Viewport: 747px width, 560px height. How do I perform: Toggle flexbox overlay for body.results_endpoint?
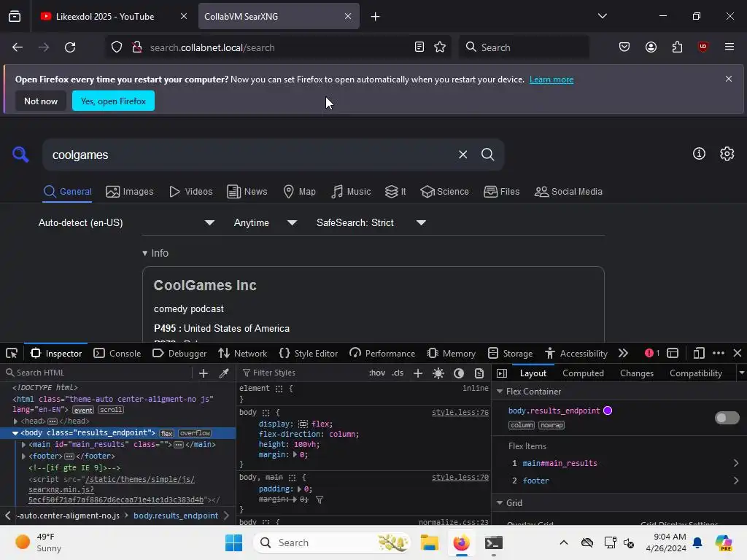coord(727,418)
